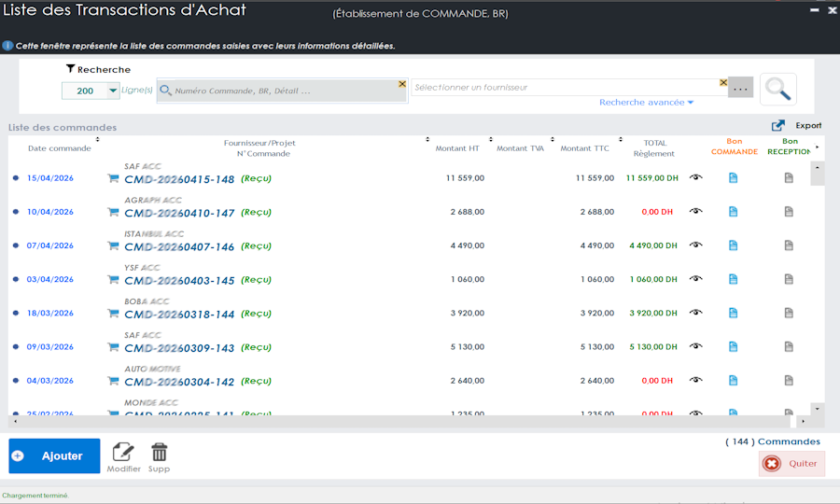The height and width of the screenshot is (504, 840).
Task: View details eye icon for CMD-20260304-142
Action: click(696, 380)
